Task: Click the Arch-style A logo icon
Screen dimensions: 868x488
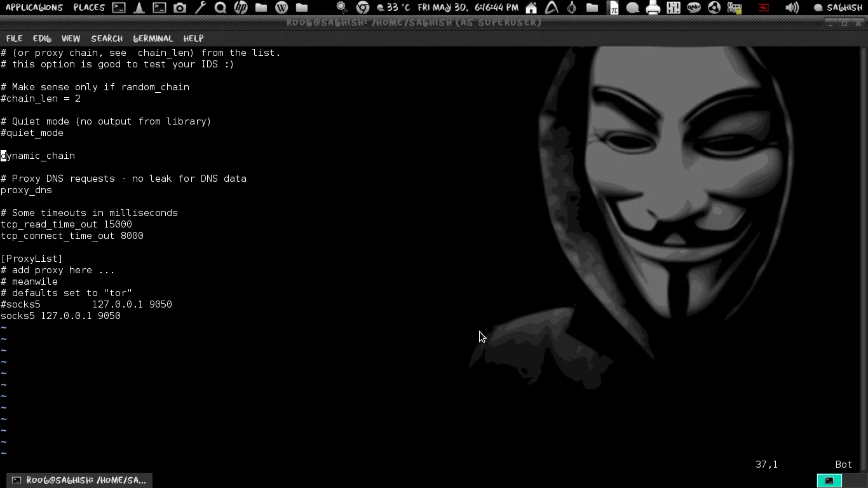Action: 552,8
